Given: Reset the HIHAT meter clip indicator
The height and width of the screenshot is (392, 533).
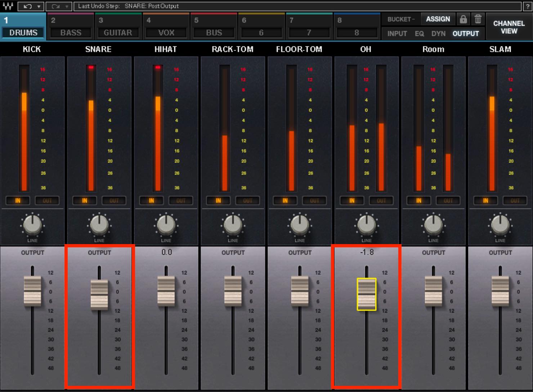Looking at the screenshot, I should 158,67.
